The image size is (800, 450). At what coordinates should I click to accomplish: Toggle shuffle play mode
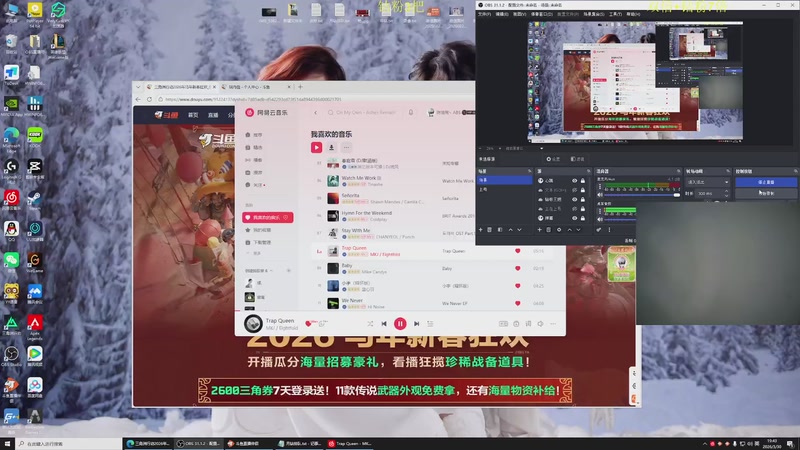pos(370,323)
